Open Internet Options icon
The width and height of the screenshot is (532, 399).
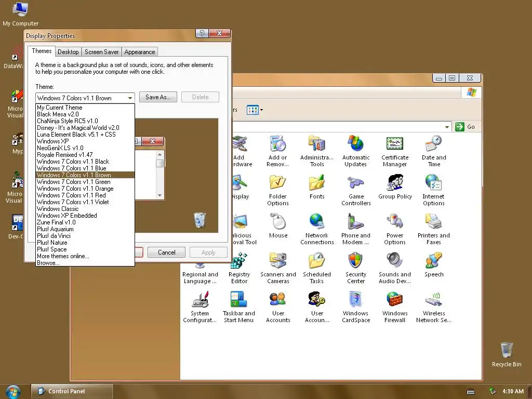click(x=434, y=190)
